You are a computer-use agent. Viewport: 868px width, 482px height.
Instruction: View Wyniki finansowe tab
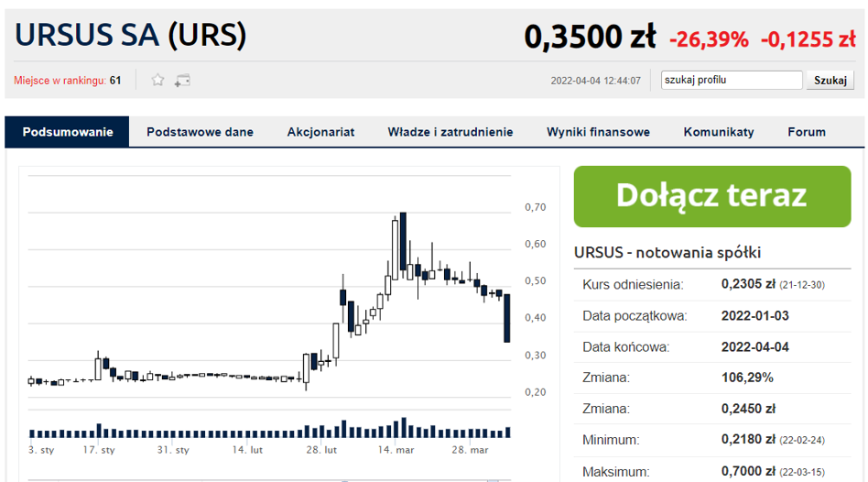[x=598, y=132]
